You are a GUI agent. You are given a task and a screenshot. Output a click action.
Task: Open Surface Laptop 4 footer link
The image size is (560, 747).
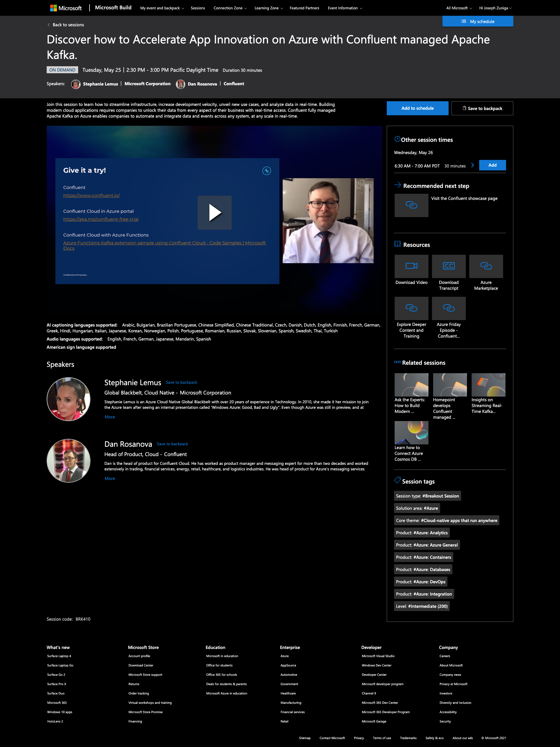[x=59, y=656]
